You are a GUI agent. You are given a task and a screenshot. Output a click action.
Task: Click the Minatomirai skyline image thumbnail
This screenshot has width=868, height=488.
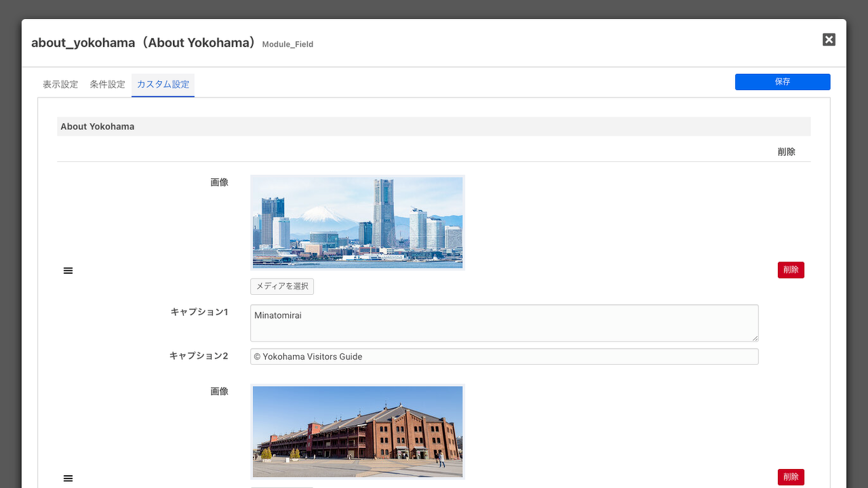click(x=357, y=223)
